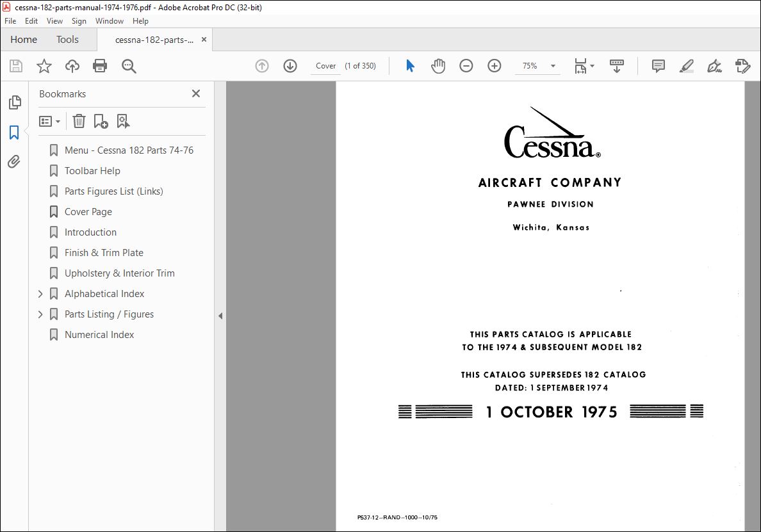The width and height of the screenshot is (761, 532).
Task: Click the upload to cloud icon
Action: click(72, 66)
